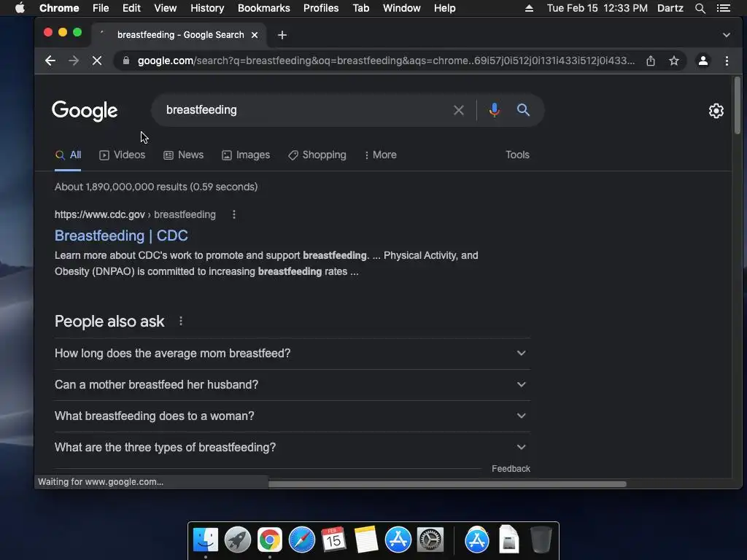Clear the search box text
The height and width of the screenshot is (560, 747).
[x=458, y=110]
